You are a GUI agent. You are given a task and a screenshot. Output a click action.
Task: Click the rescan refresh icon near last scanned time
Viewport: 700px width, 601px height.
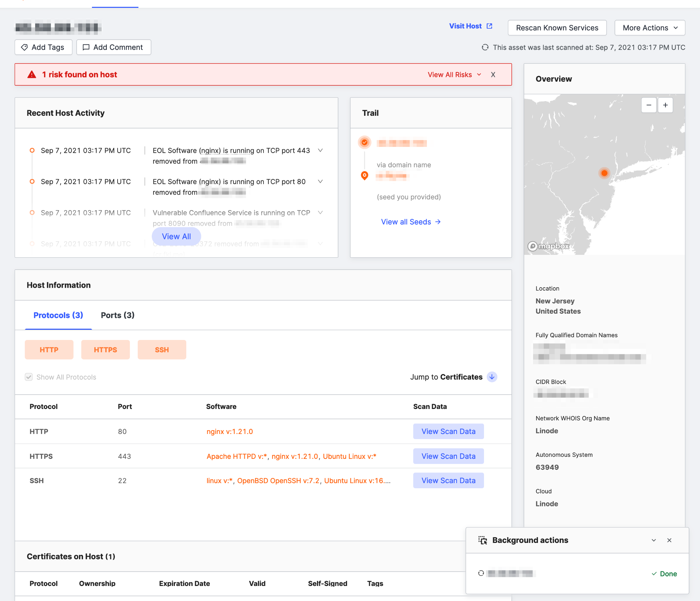pos(486,47)
